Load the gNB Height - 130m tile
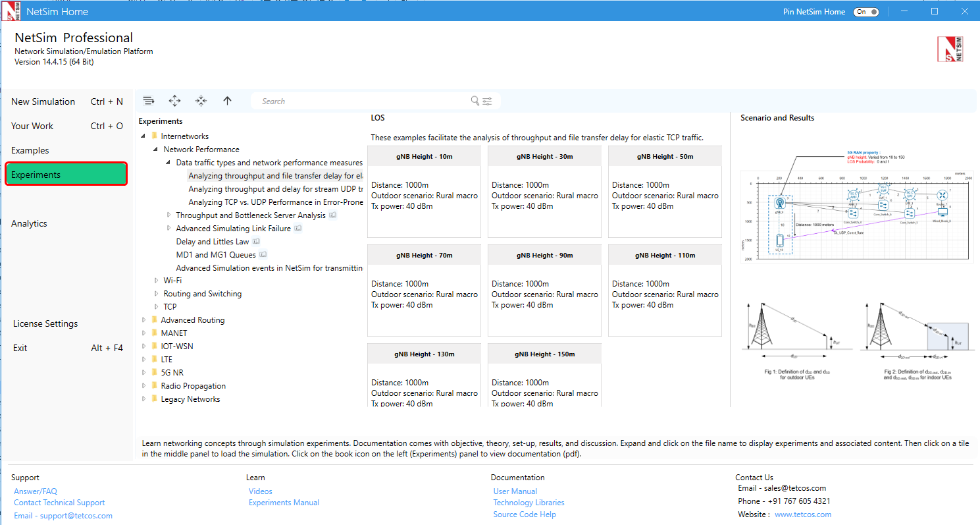The image size is (980, 525). [x=424, y=375]
